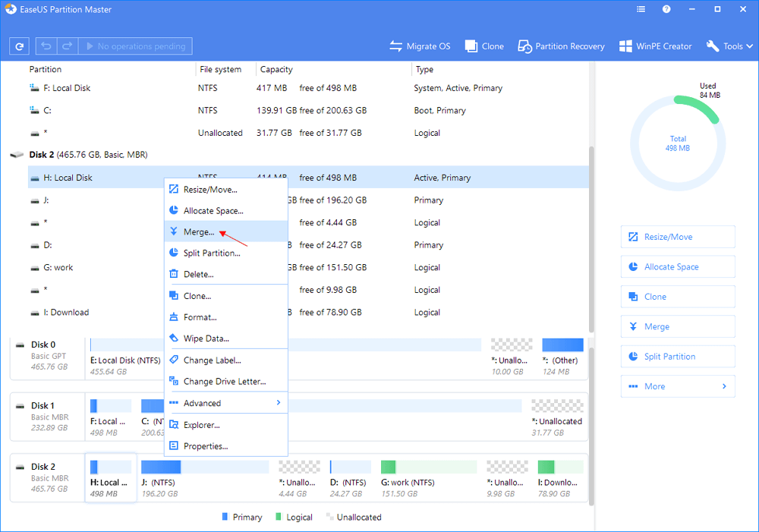Open Explorer... from context menu
The image size is (759, 532).
click(x=226, y=424)
